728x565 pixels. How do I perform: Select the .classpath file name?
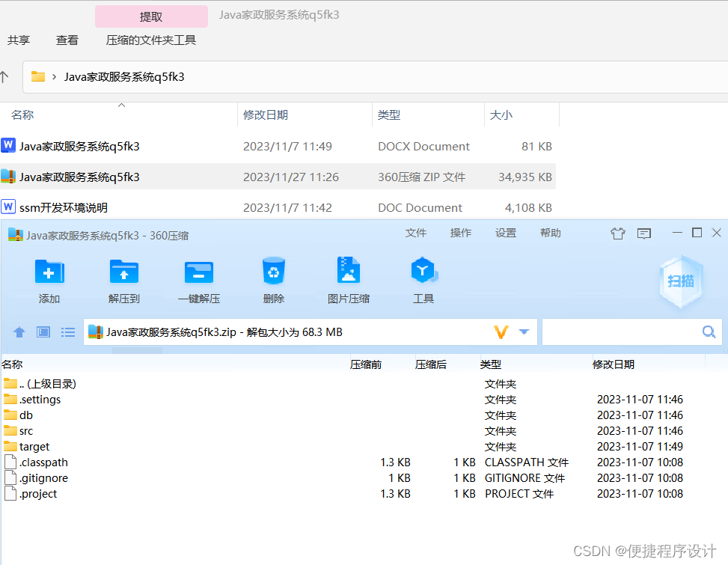coord(43,462)
